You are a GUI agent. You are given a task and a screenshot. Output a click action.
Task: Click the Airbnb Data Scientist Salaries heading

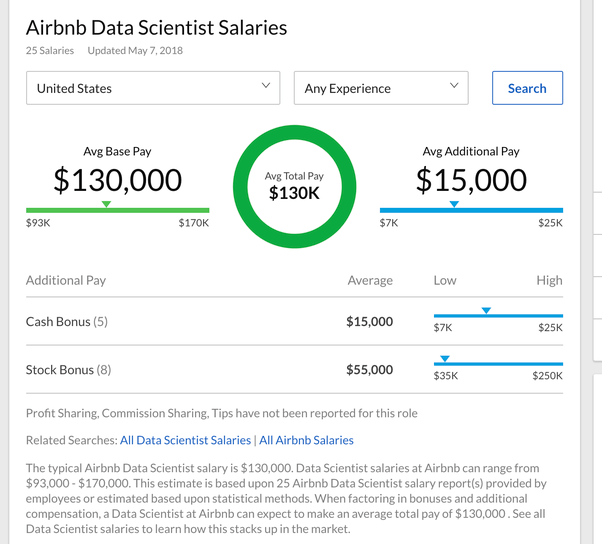click(156, 28)
